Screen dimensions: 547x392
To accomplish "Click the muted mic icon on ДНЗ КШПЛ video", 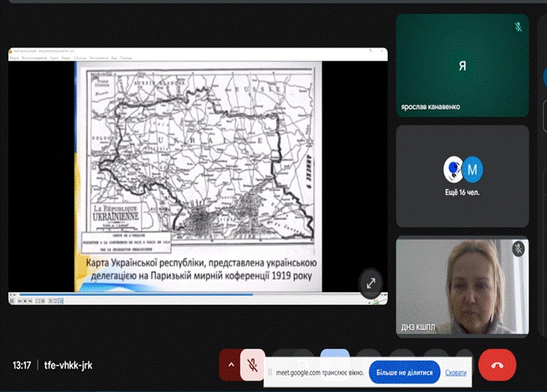I will pyautogui.click(x=518, y=248).
